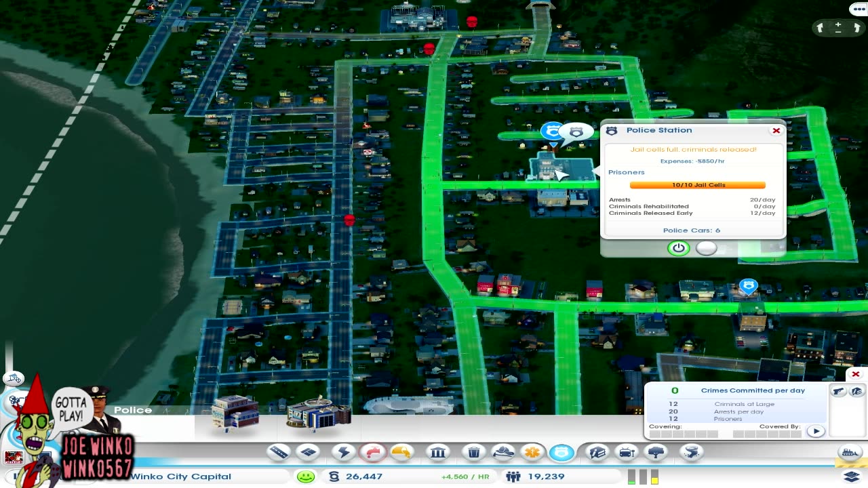The width and height of the screenshot is (868, 488).
Task: Click the Covered By bar segments
Action: pos(767,434)
